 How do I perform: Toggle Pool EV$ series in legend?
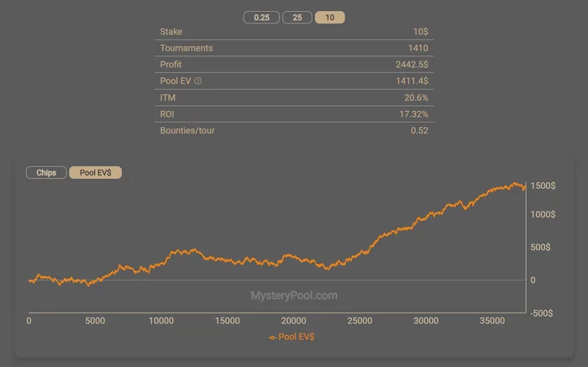pos(291,337)
